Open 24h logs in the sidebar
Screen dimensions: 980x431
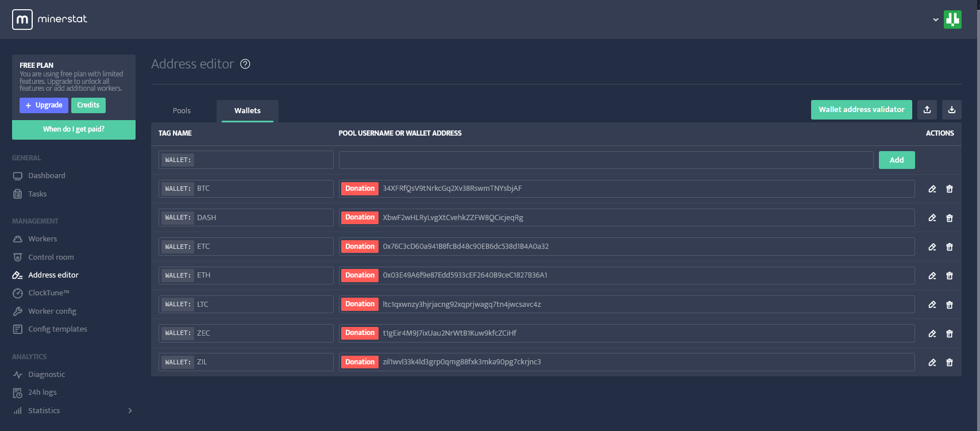(34, 392)
